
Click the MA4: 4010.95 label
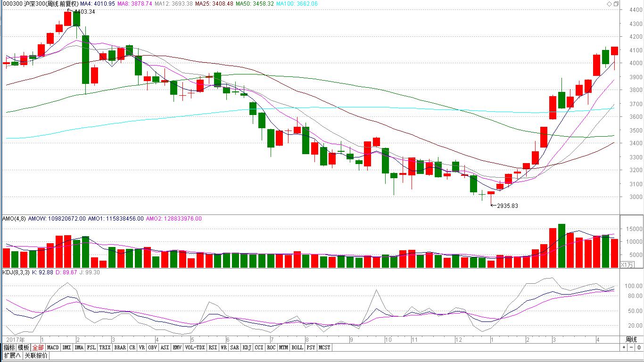[x=98, y=4]
